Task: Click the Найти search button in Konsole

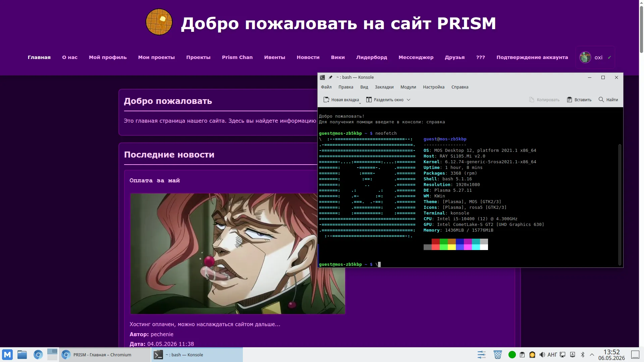Action: pyautogui.click(x=608, y=100)
